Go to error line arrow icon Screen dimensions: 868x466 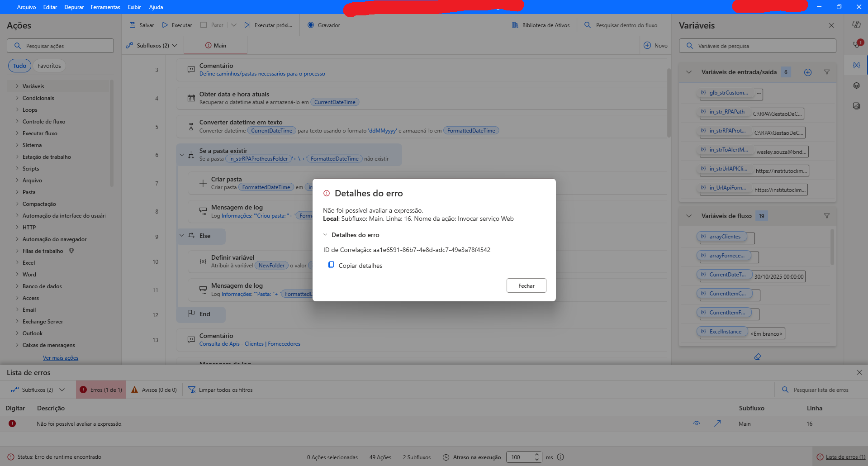[717, 423]
